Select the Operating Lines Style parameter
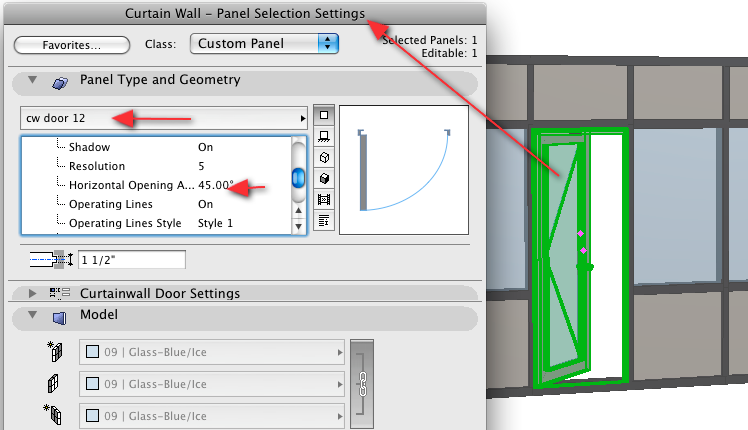 pos(125,223)
